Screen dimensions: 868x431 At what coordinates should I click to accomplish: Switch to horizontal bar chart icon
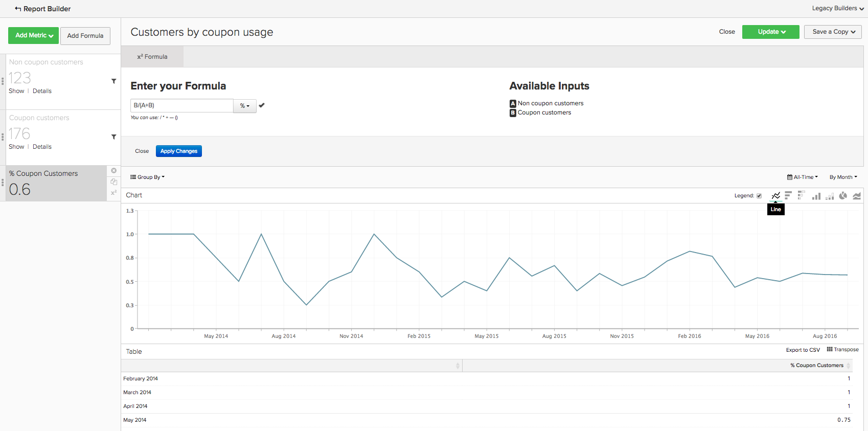pos(788,195)
